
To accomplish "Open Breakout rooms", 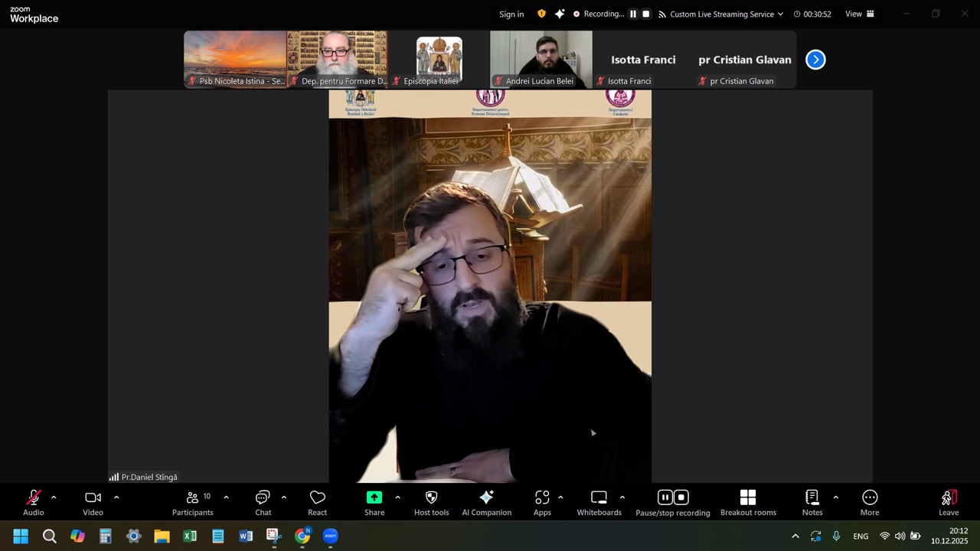I will (747, 503).
